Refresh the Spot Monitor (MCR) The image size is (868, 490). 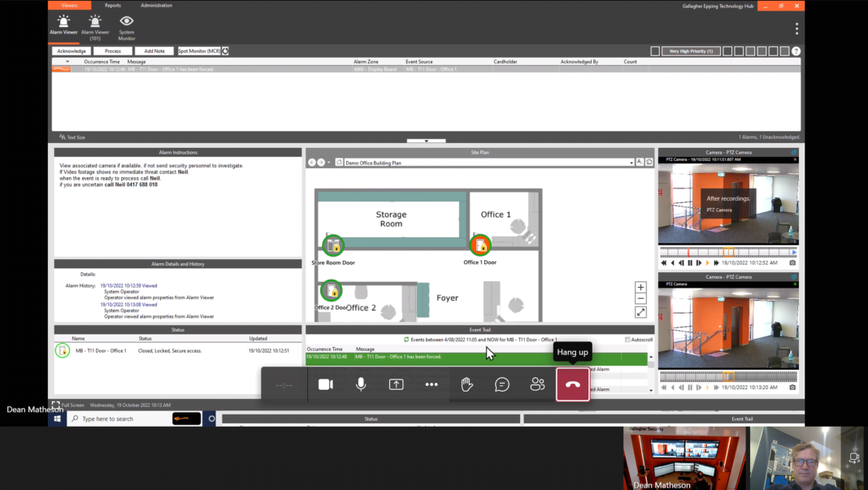click(x=225, y=50)
